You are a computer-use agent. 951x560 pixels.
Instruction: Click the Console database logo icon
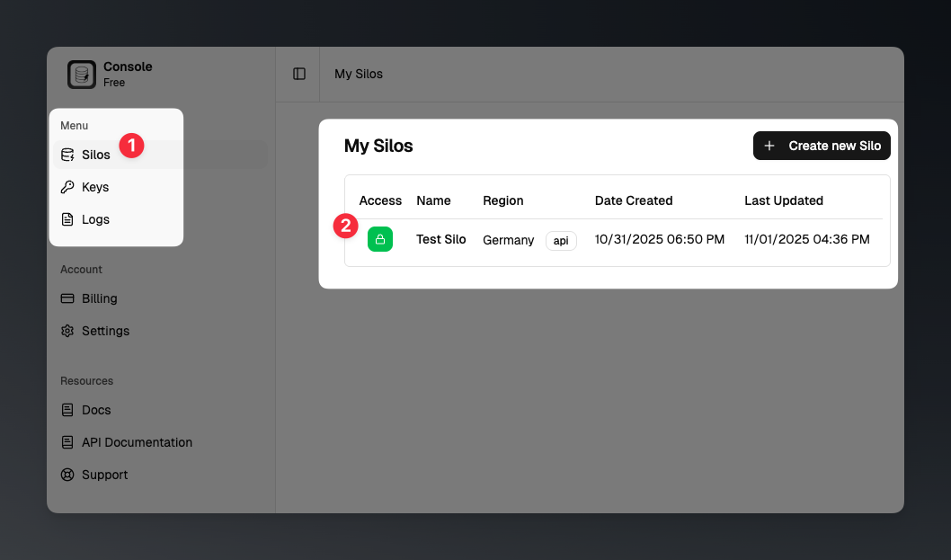click(x=81, y=74)
